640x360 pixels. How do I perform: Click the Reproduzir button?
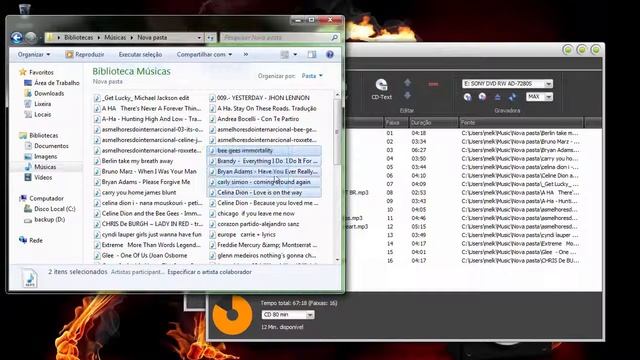(x=85, y=54)
